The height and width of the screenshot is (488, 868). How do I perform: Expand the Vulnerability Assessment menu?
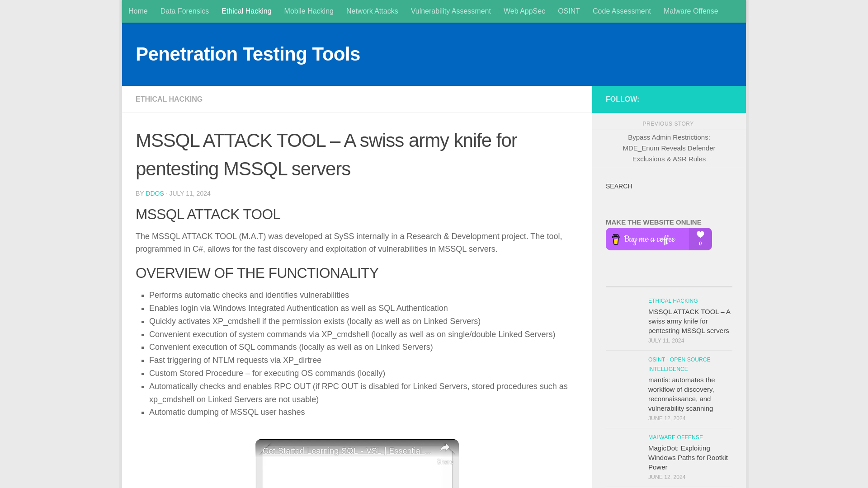[451, 11]
